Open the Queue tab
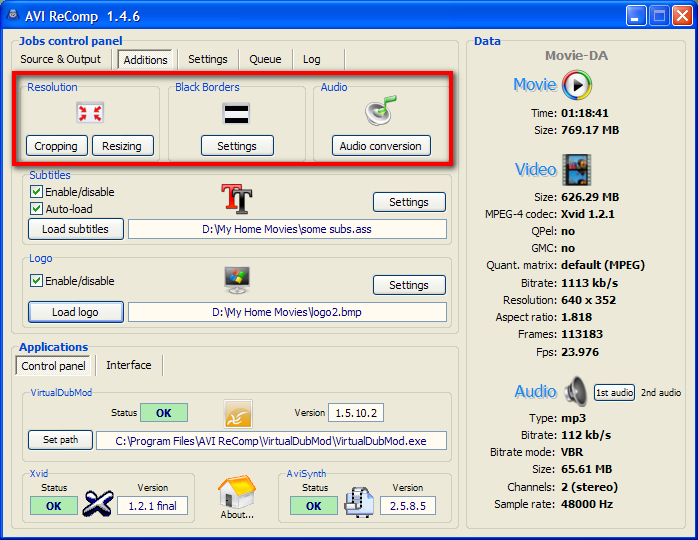The height and width of the screenshot is (540, 698). tap(265, 59)
